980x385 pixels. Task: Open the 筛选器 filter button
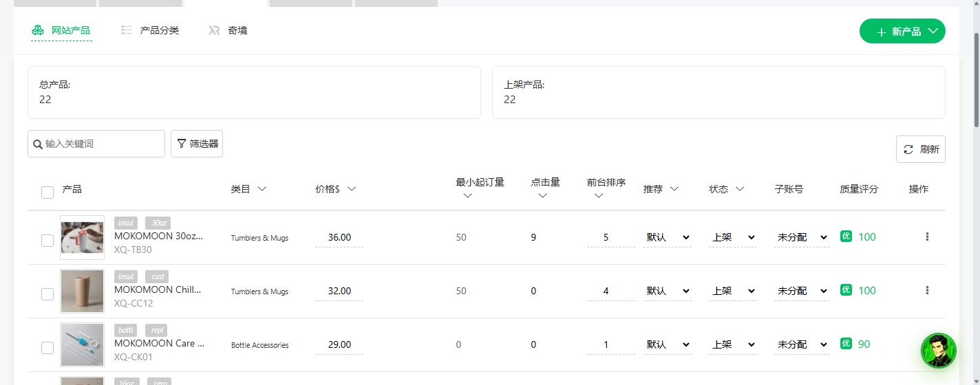[x=197, y=144]
